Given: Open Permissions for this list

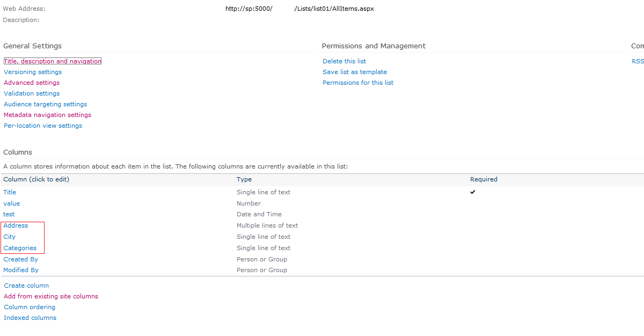Looking at the screenshot, I should [x=358, y=83].
